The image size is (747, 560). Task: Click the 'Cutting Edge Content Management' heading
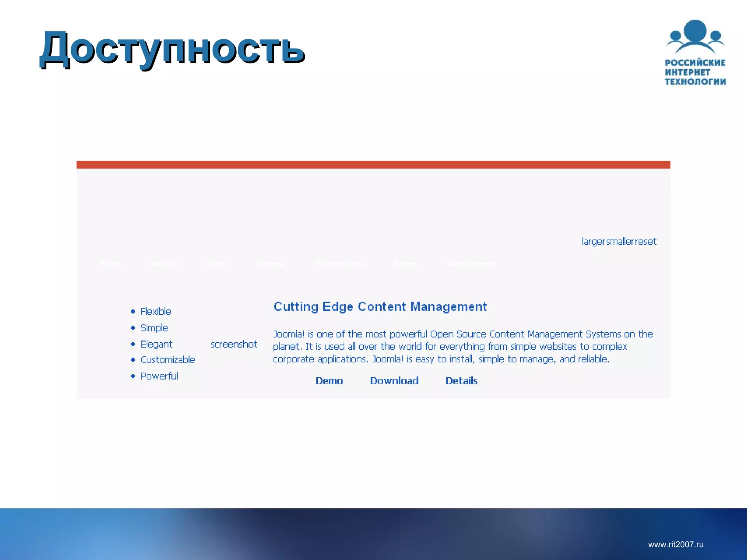click(380, 307)
